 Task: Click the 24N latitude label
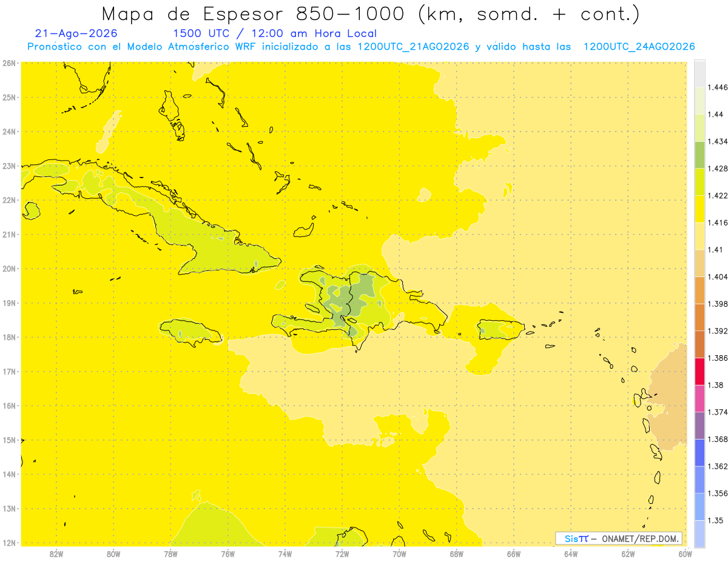point(8,132)
